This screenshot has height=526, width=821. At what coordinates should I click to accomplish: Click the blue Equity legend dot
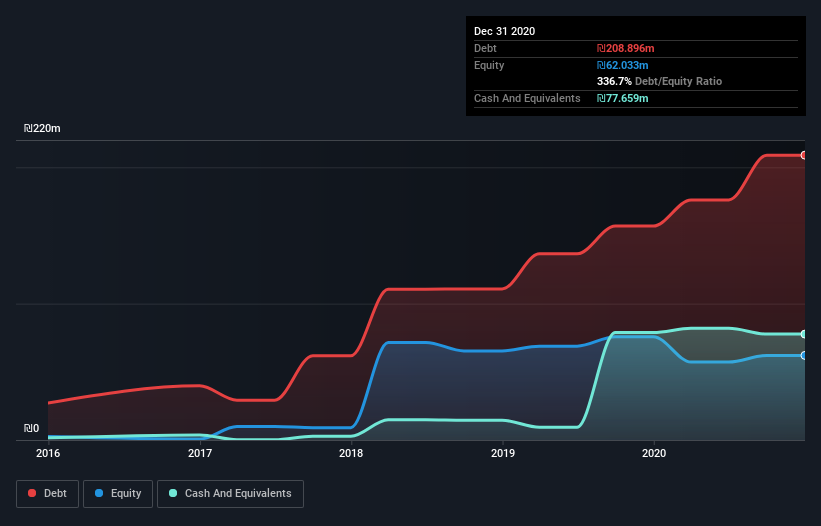99,493
